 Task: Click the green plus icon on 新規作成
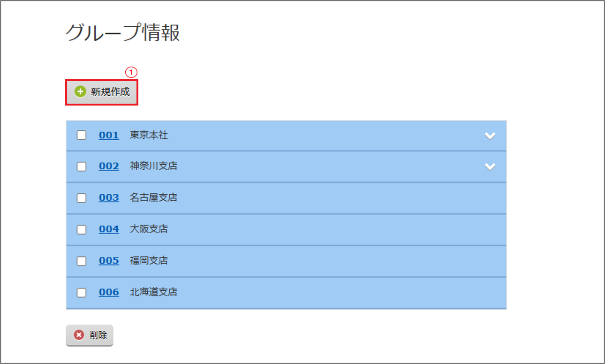[80, 92]
